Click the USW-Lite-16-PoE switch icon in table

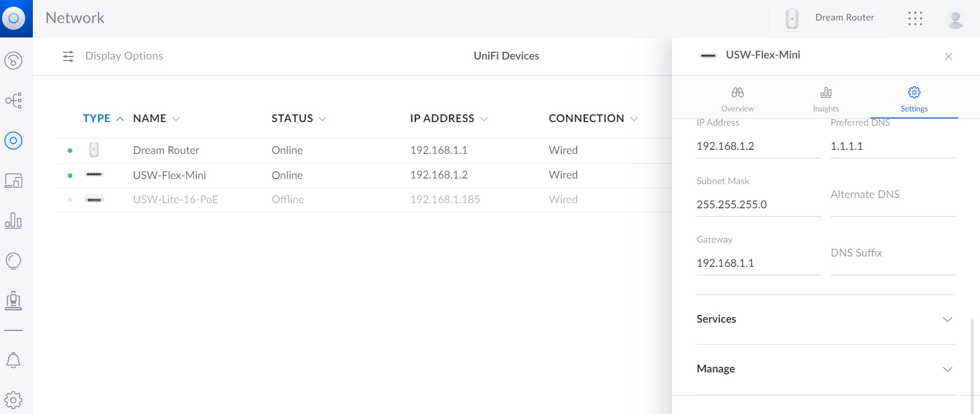[94, 199]
